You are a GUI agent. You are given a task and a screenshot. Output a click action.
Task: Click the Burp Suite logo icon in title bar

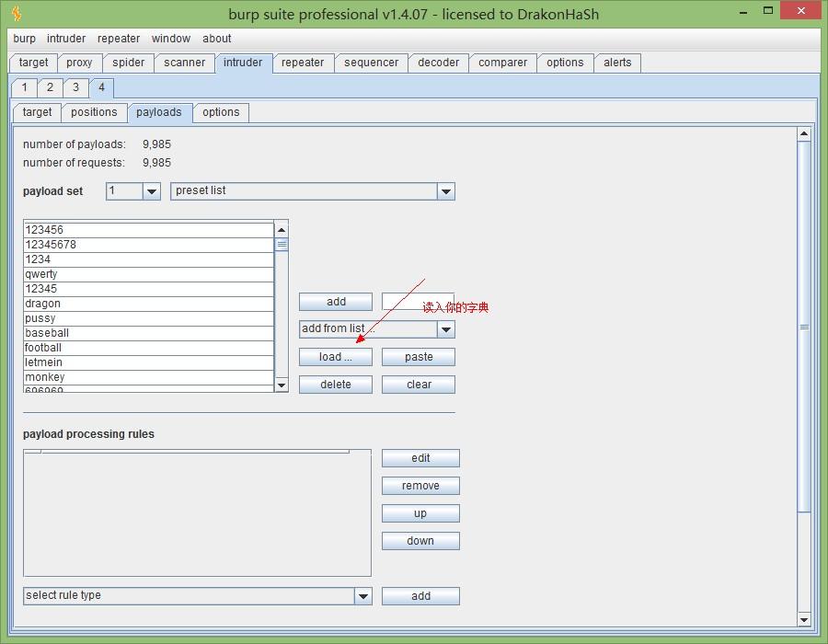17,14
